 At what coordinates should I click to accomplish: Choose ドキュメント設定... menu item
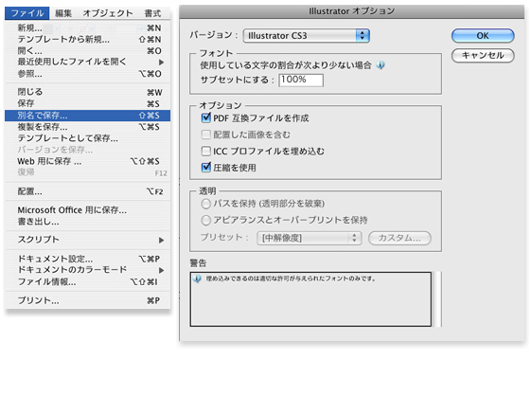click(x=87, y=259)
